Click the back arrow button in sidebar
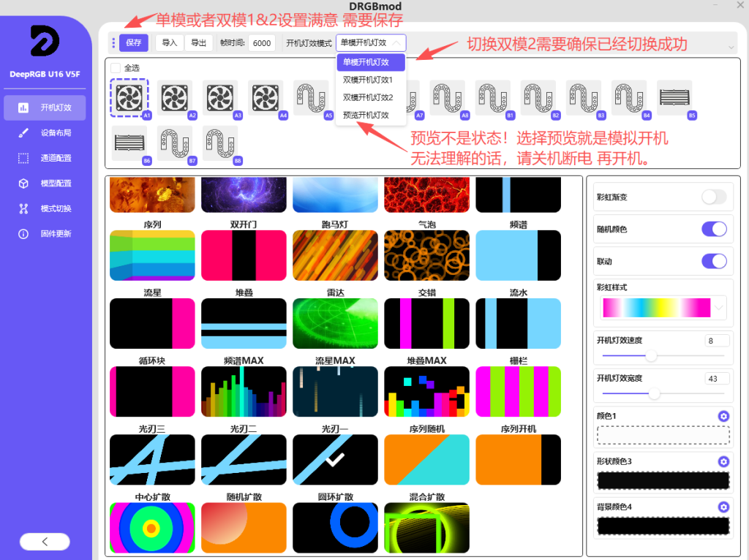 tap(45, 542)
